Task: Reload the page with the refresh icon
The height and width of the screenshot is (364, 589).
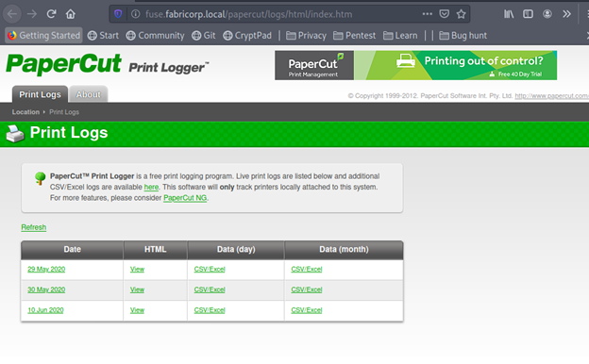Action: tap(52, 14)
